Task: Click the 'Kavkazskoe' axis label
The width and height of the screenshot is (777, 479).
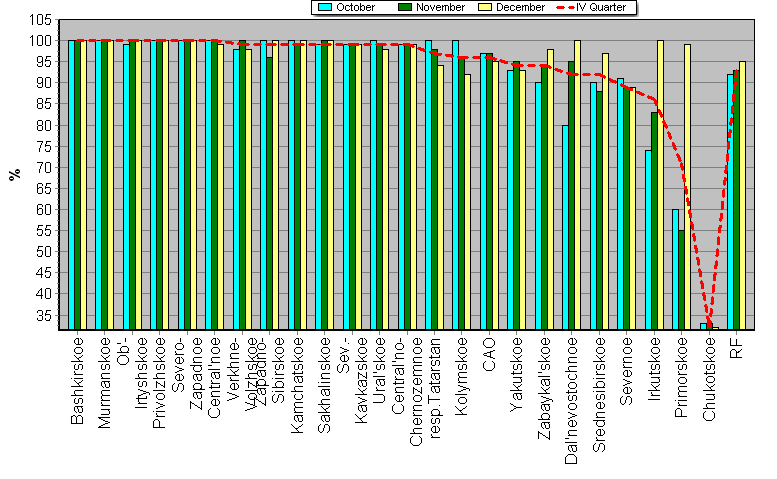Action: [361, 380]
